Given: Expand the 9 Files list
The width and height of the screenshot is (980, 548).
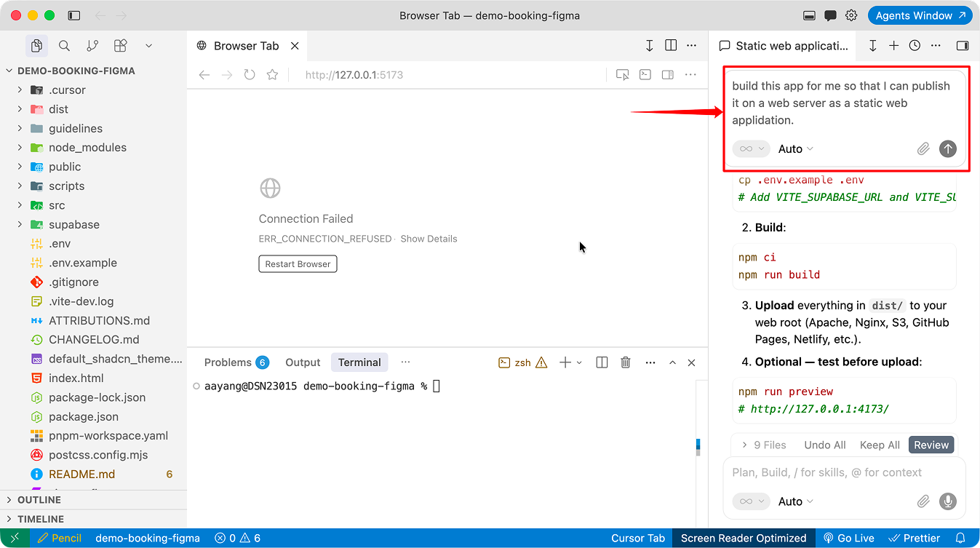Looking at the screenshot, I should coord(763,445).
